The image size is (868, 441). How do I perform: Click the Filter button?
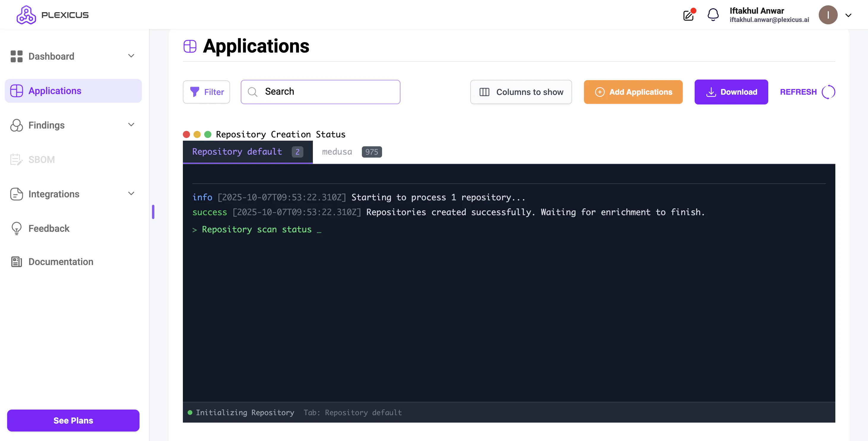(x=207, y=92)
